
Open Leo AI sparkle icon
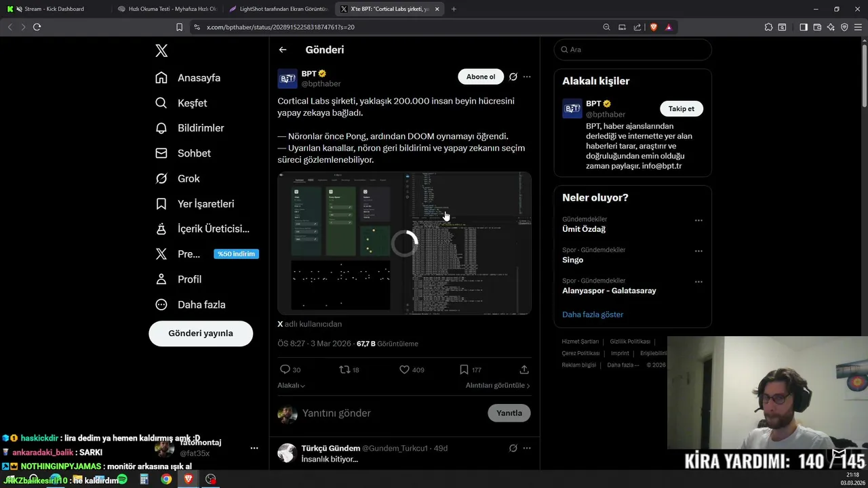tap(831, 27)
